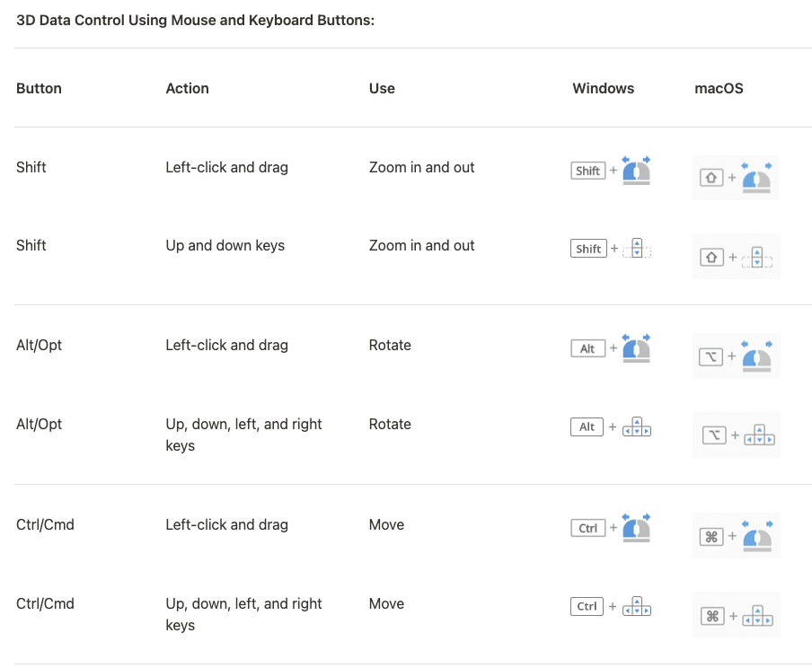Click the Action column header
Image resolution: width=812 pixels, height=668 pixels.
pyautogui.click(x=188, y=89)
